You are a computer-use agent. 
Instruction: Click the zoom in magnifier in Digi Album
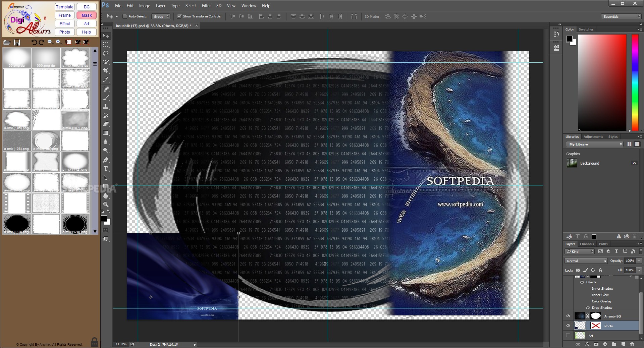click(x=59, y=42)
